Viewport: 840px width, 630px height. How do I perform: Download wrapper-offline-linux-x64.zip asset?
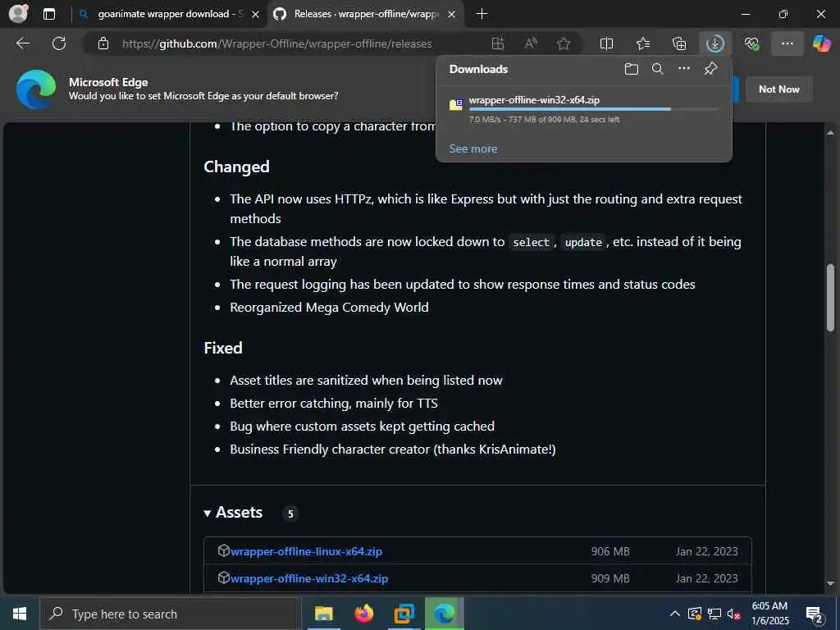306,551
